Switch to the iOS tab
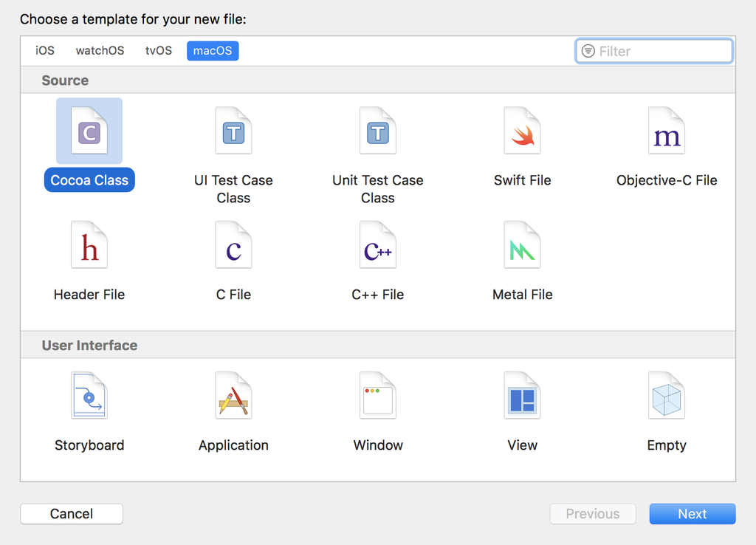This screenshot has width=756, height=545. tap(45, 51)
